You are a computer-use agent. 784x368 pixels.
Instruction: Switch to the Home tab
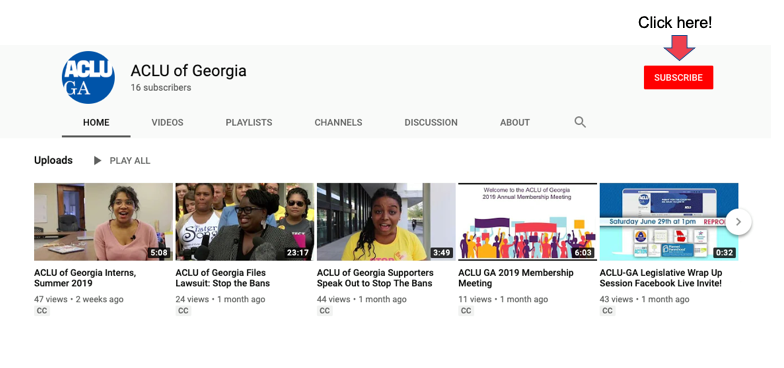[96, 122]
